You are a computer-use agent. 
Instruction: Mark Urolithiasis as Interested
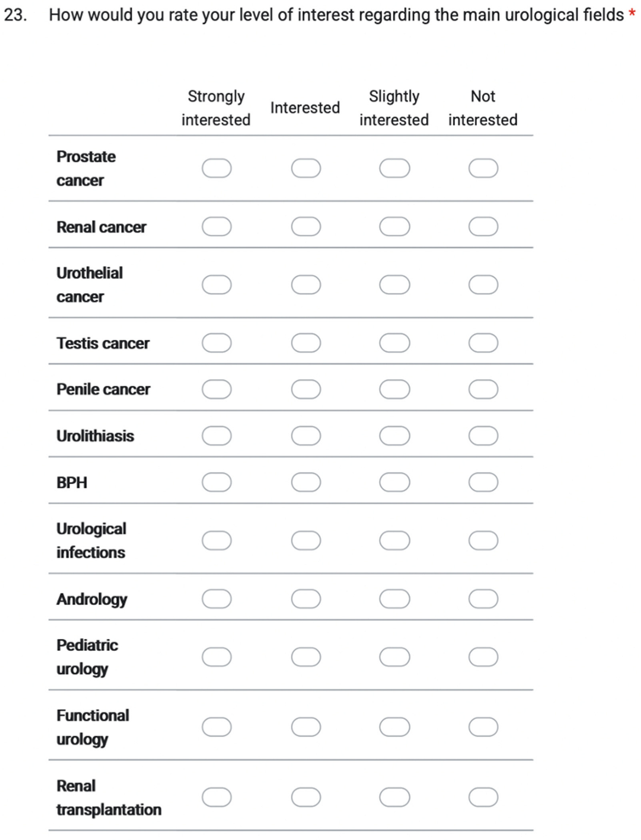point(306,436)
